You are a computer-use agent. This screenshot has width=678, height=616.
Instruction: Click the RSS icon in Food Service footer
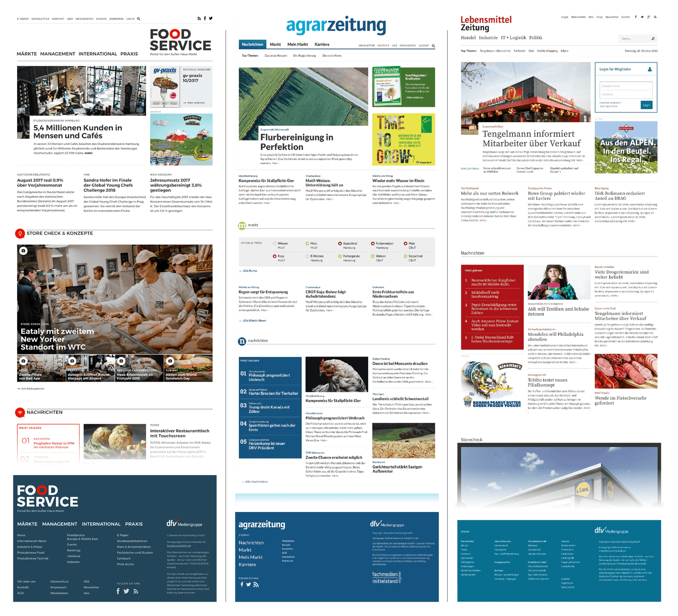point(136,591)
